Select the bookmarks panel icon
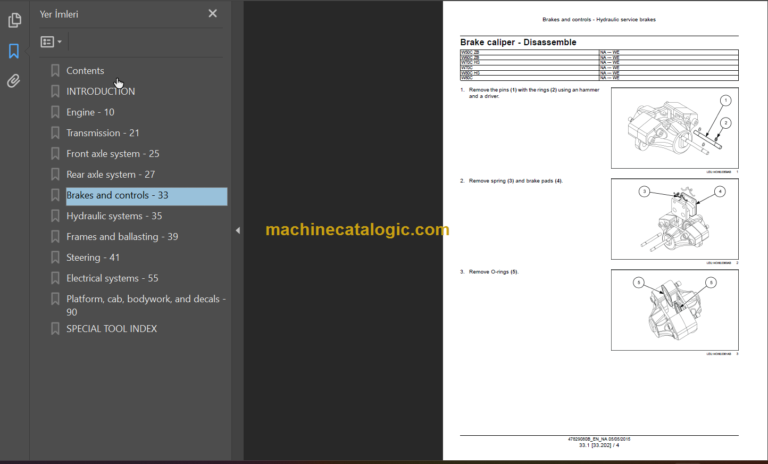 pyautogui.click(x=14, y=50)
